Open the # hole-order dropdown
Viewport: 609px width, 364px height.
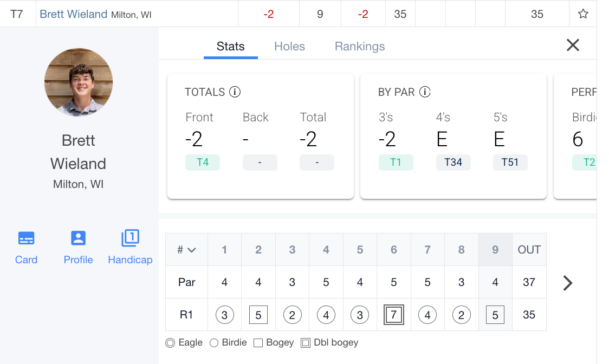click(186, 250)
